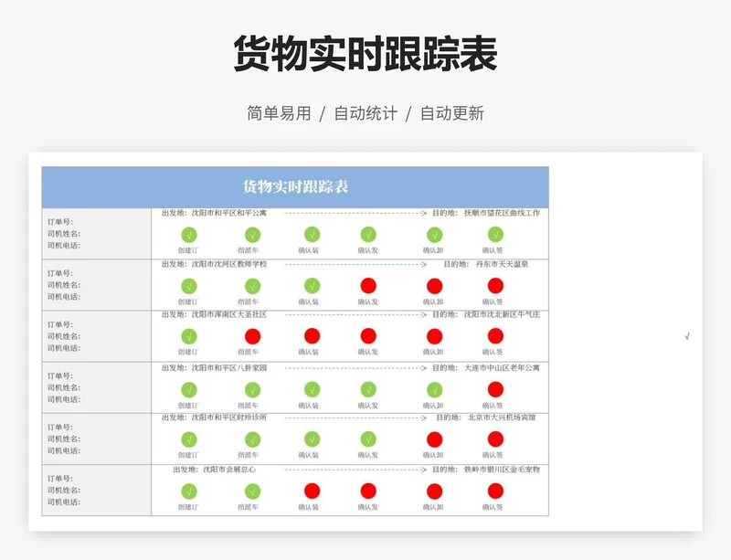Click red 确认卸 circle in 会展总心 row
This screenshot has height=560, width=731.
(x=435, y=491)
